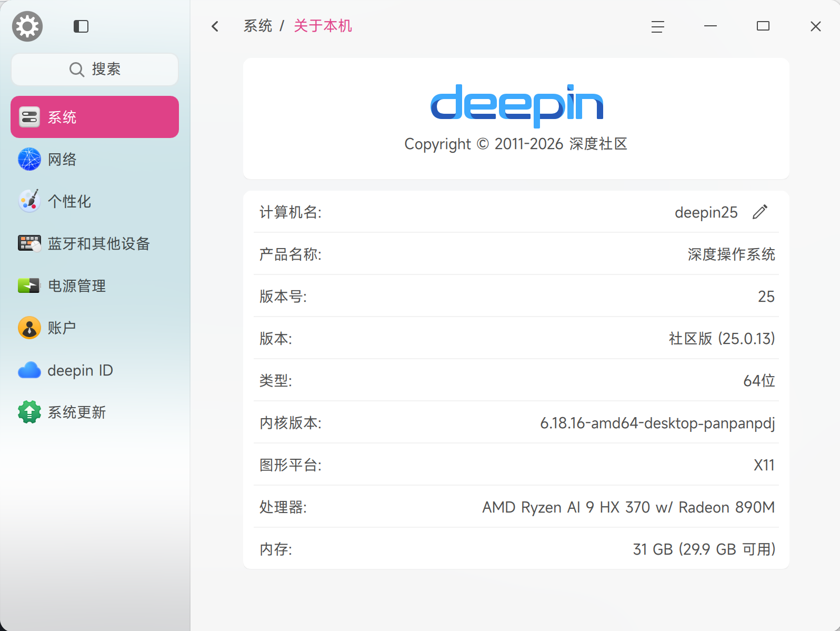Click the deepin ID cloud icon
This screenshot has width=840, height=631.
click(29, 370)
